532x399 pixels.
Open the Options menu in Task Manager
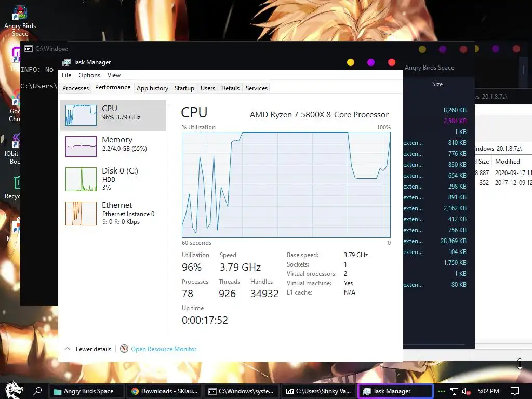pyautogui.click(x=89, y=75)
